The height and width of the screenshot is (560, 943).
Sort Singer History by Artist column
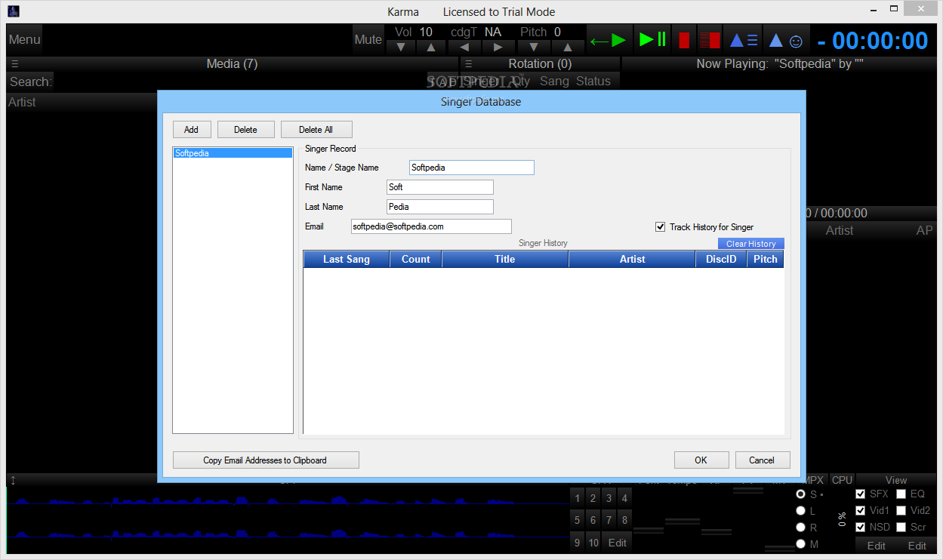[632, 259]
